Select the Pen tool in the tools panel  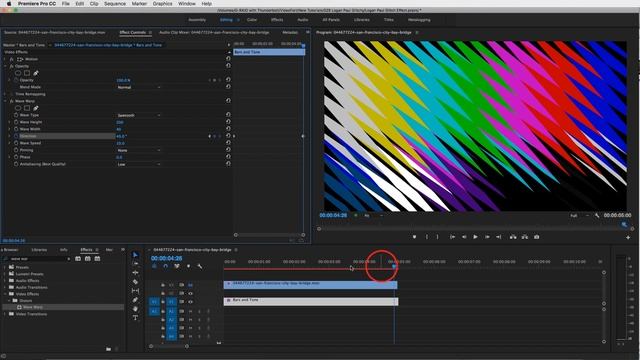click(136, 300)
